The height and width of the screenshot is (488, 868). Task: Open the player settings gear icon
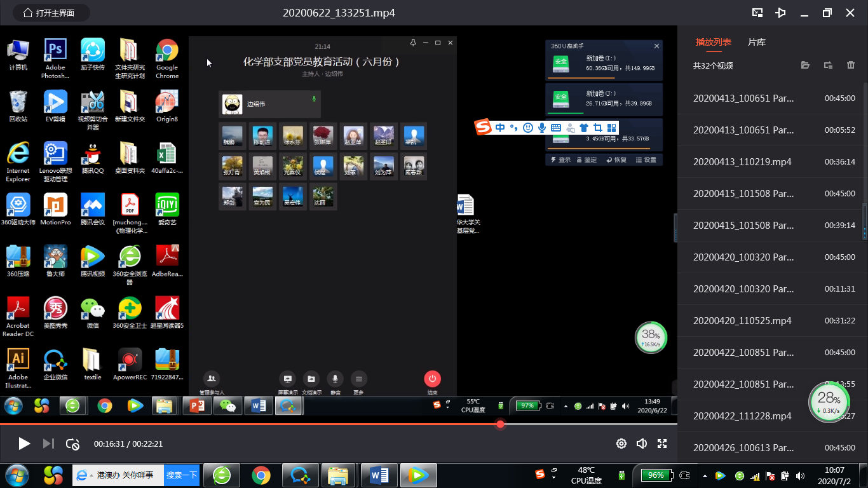(x=621, y=444)
